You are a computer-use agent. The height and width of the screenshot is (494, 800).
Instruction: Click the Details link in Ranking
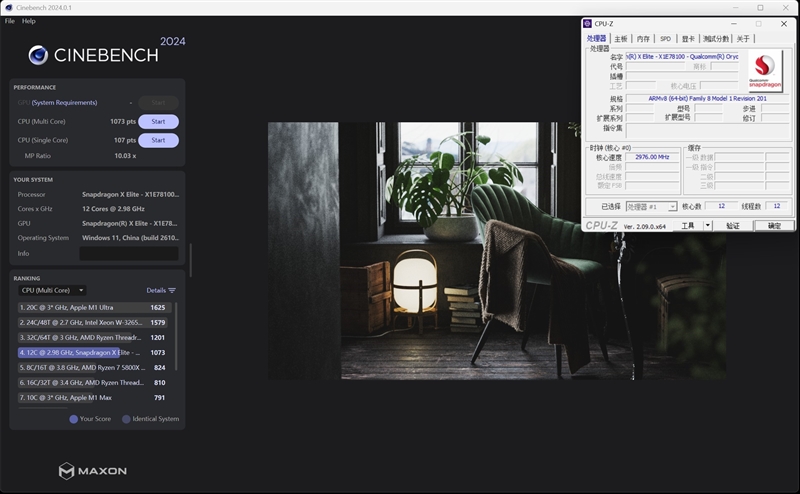[156, 290]
